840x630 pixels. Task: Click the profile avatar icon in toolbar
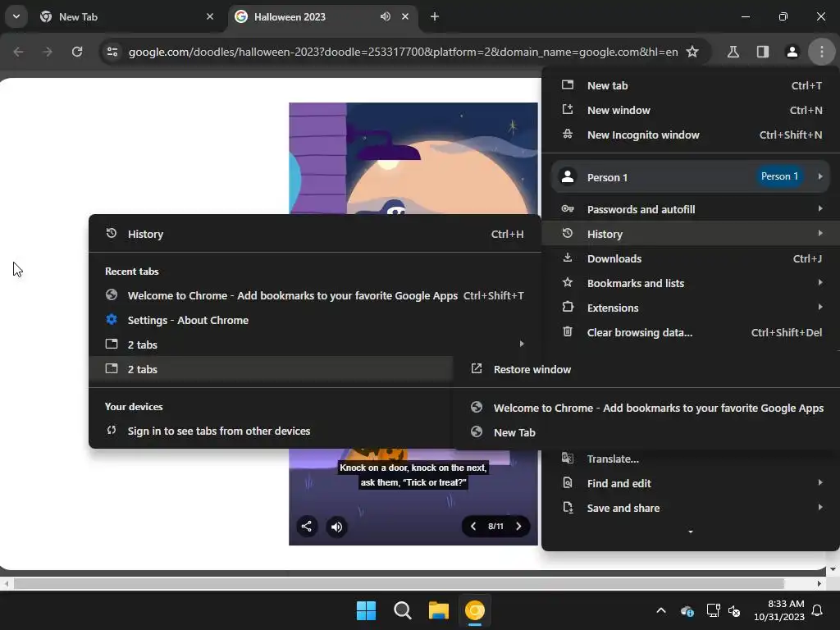click(x=792, y=52)
